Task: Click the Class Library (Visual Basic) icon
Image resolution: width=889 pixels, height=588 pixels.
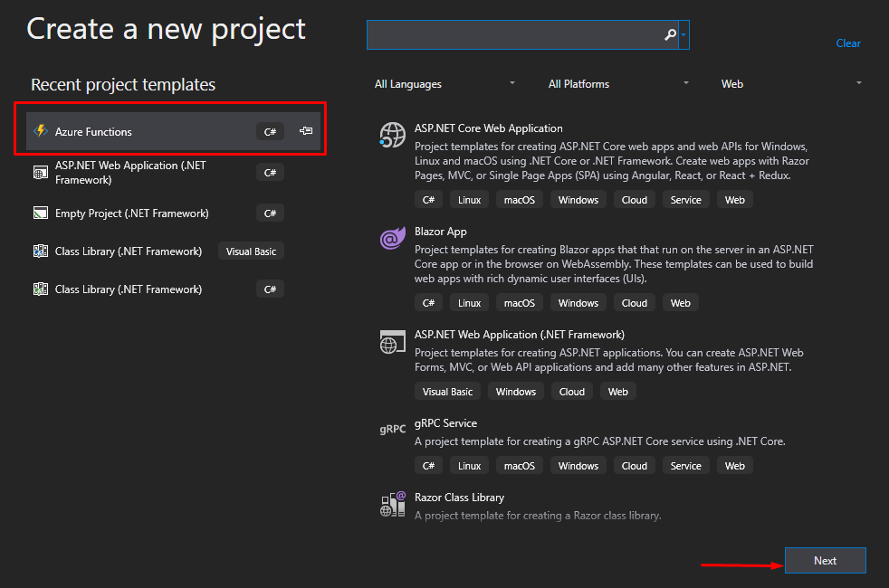Action: pos(40,251)
